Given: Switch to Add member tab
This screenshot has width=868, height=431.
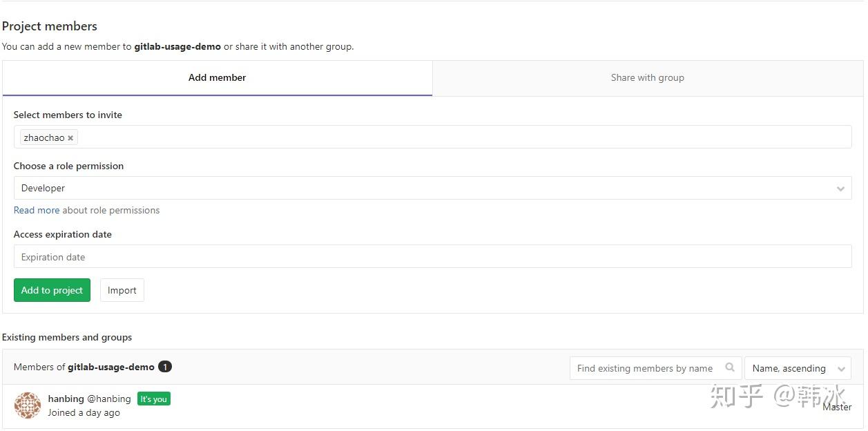Looking at the screenshot, I should tap(217, 78).
